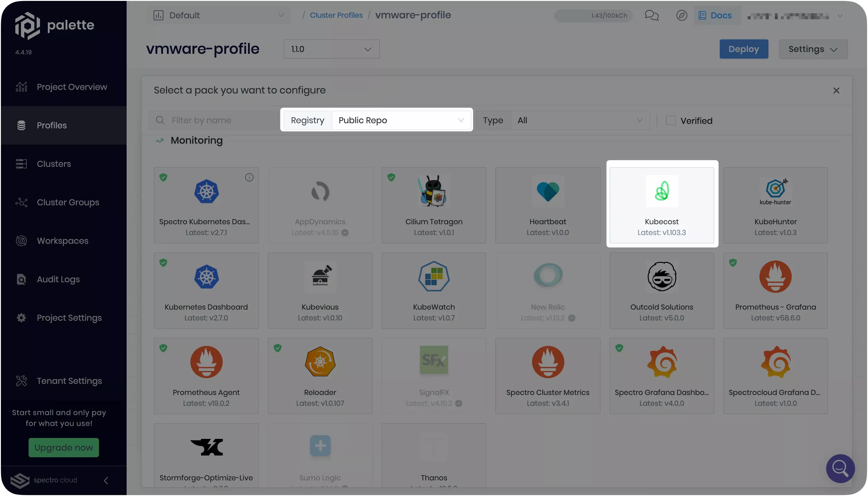Open the profile version 1.1.0 dropdown

coord(331,49)
